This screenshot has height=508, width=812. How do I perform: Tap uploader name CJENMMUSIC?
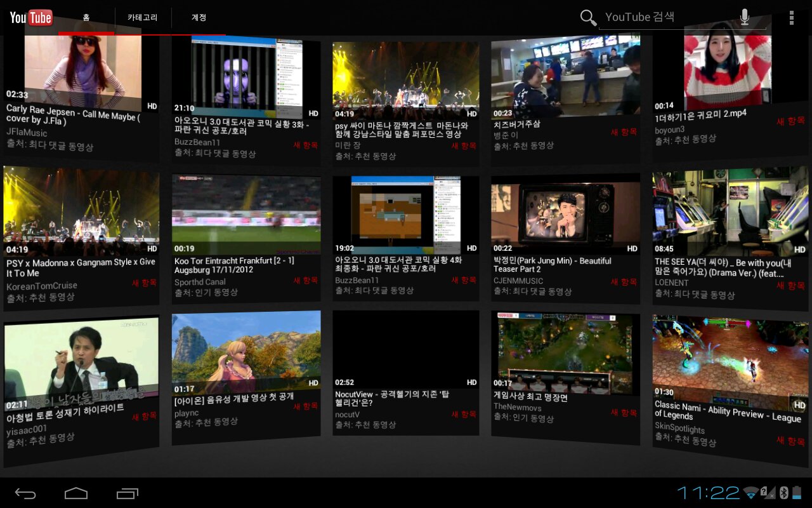[518, 281]
